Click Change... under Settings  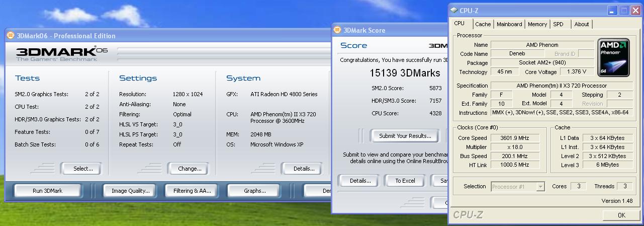(x=190, y=169)
